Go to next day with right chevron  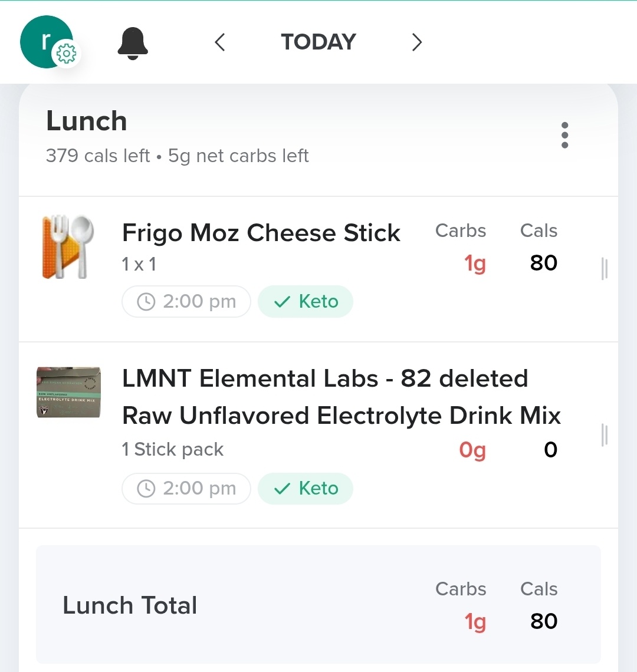tap(416, 42)
